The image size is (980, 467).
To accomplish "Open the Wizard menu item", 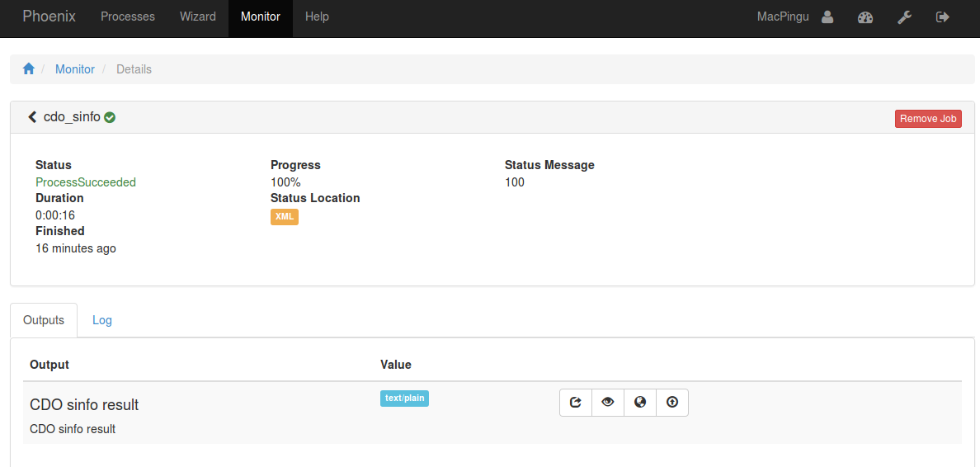I will click(198, 17).
